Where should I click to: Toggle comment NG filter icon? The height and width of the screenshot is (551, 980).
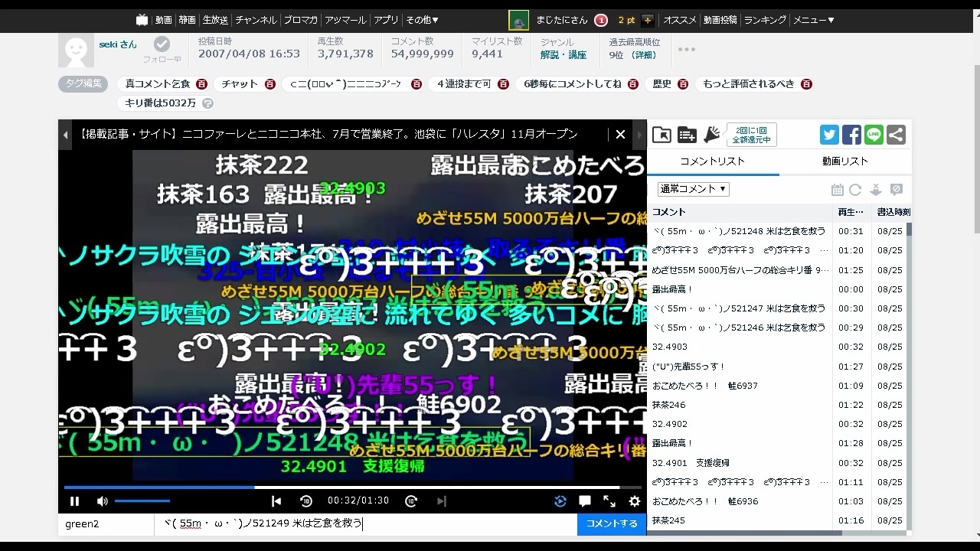click(897, 190)
